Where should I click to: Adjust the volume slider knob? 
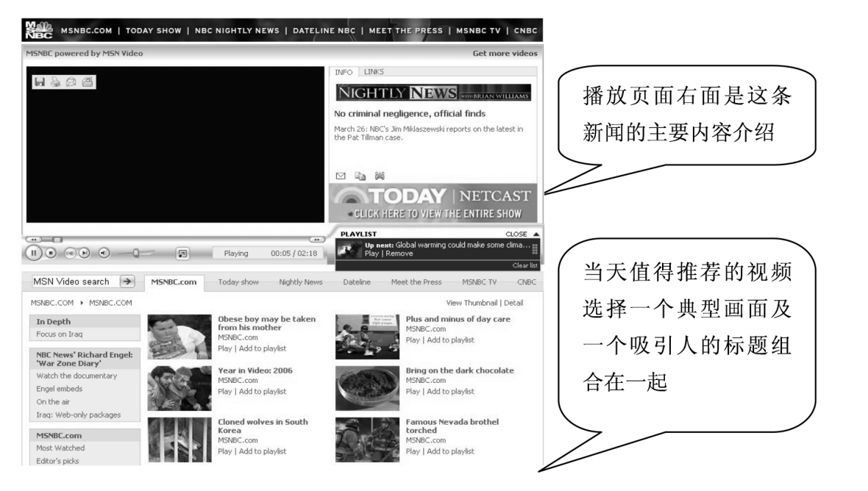point(135,253)
